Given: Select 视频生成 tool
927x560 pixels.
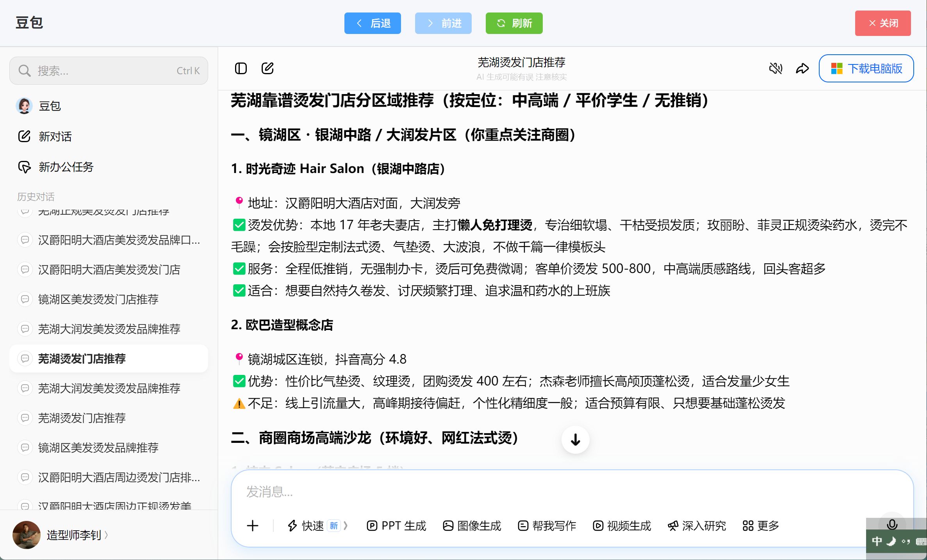Looking at the screenshot, I should (x=622, y=526).
